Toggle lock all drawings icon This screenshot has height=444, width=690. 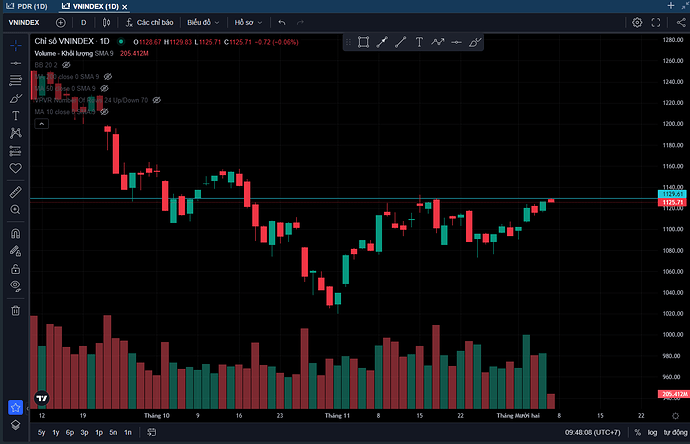pos(15,269)
